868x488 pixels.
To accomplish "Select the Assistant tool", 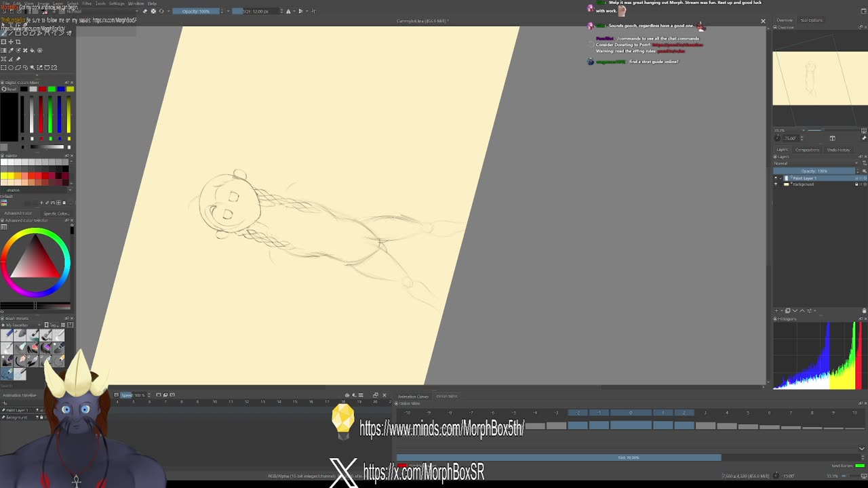I will pyautogui.click(x=3, y=59).
